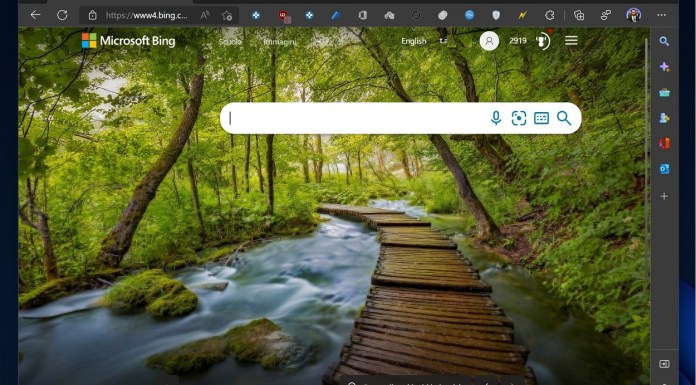Click inside the Bing search box
Image resolution: width=696 pixels, height=385 pixels.
(355, 118)
